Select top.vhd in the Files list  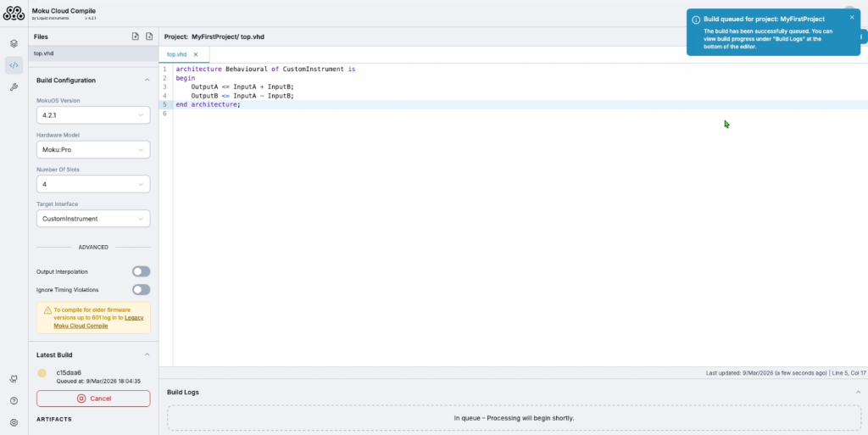pos(93,53)
